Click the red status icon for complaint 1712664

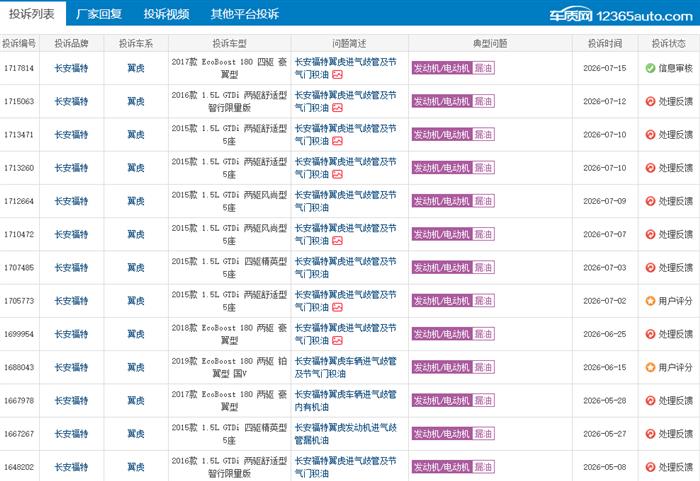(650, 201)
